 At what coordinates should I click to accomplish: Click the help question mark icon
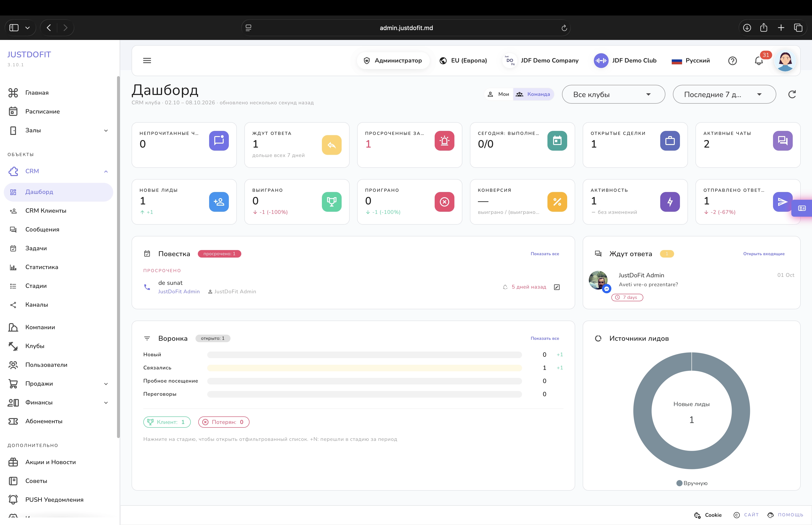coord(732,61)
